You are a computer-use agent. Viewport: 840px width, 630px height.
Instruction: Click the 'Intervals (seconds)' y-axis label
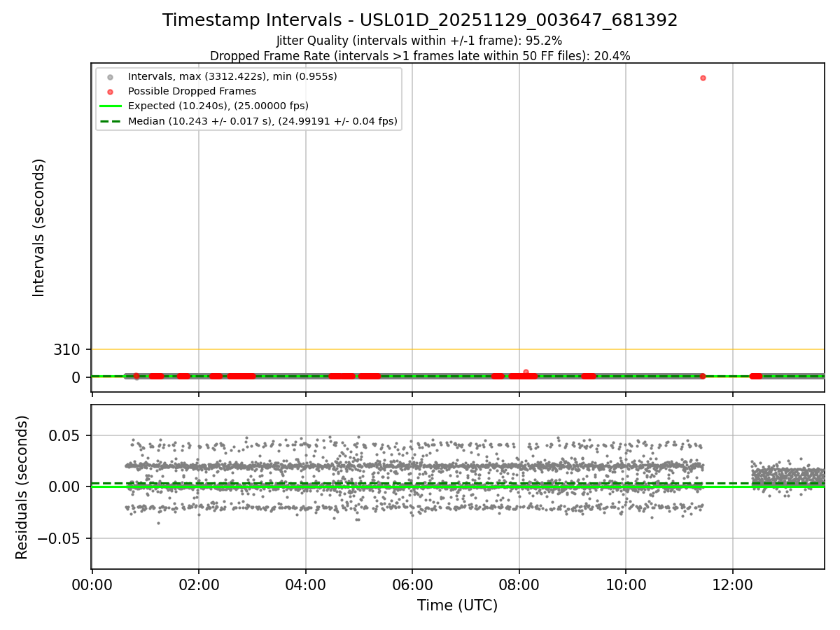point(39,227)
